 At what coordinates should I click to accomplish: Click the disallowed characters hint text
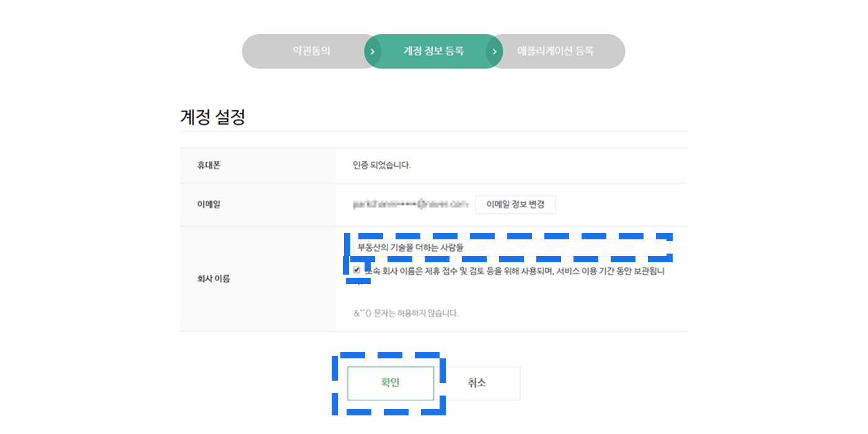[x=405, y=313]
